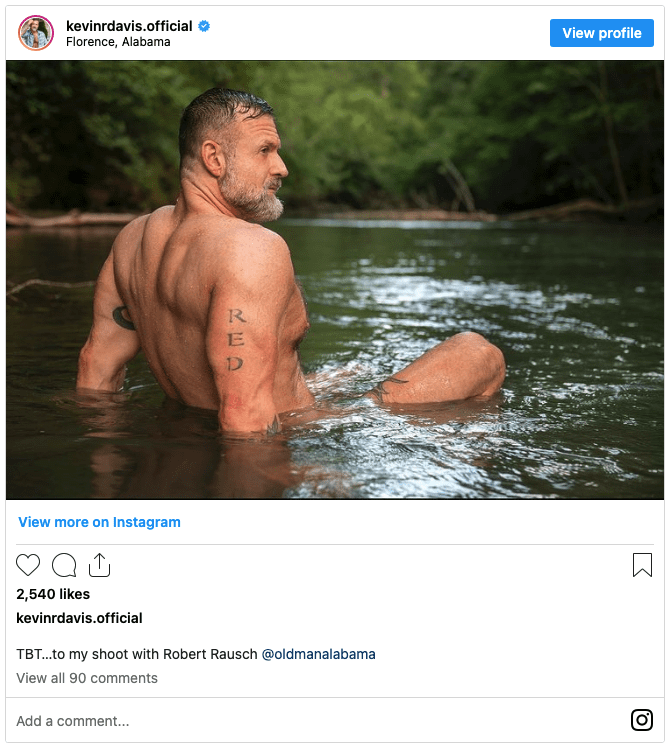Share the post using share icon

click(x=99, y=565)
